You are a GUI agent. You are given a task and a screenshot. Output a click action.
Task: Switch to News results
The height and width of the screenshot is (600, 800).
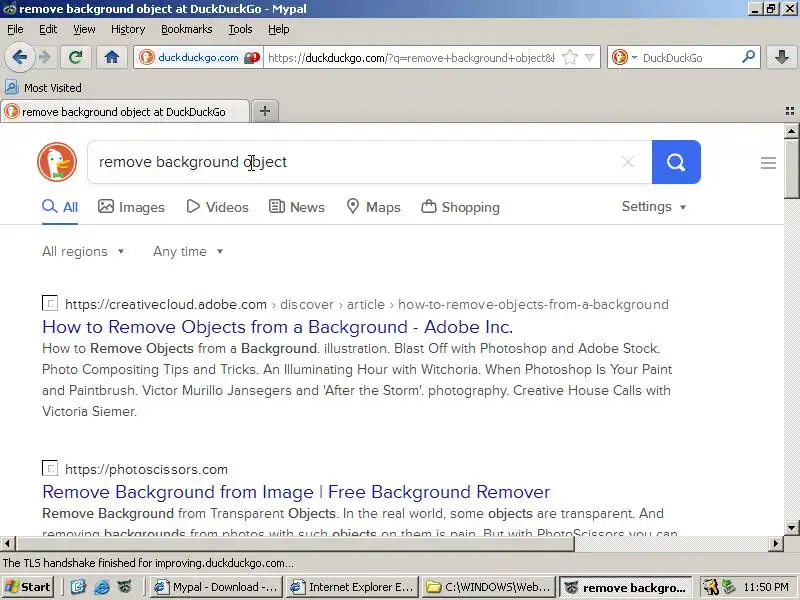click(297, 207)
